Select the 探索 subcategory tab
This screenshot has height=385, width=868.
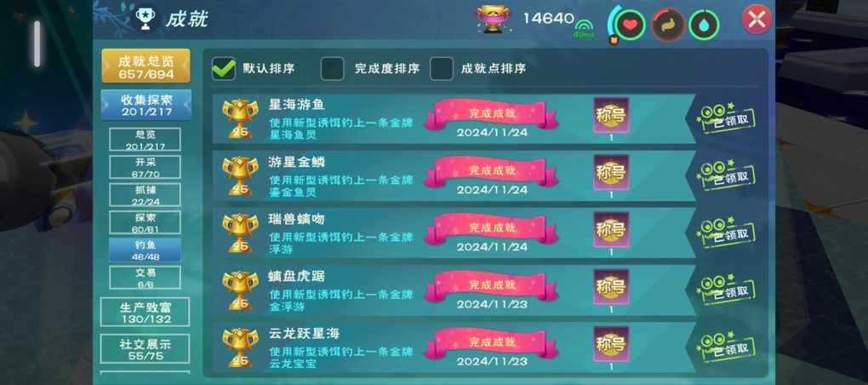coord(145,222)
